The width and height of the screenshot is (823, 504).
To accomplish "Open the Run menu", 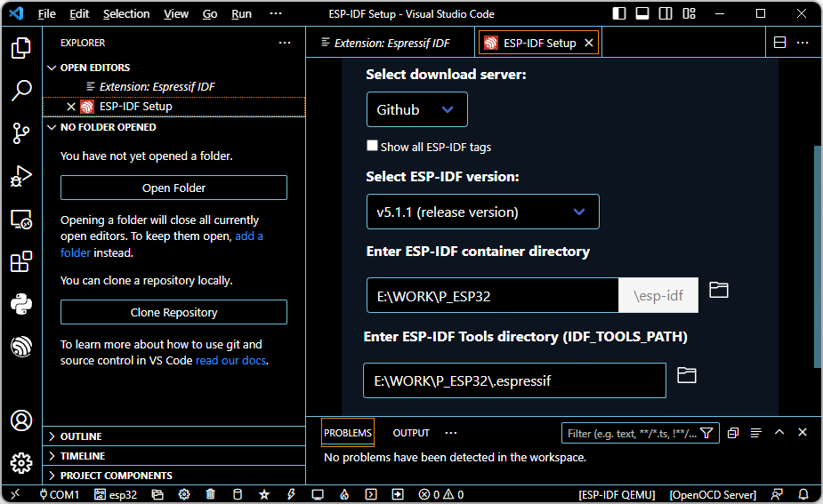I will [241, 14].
